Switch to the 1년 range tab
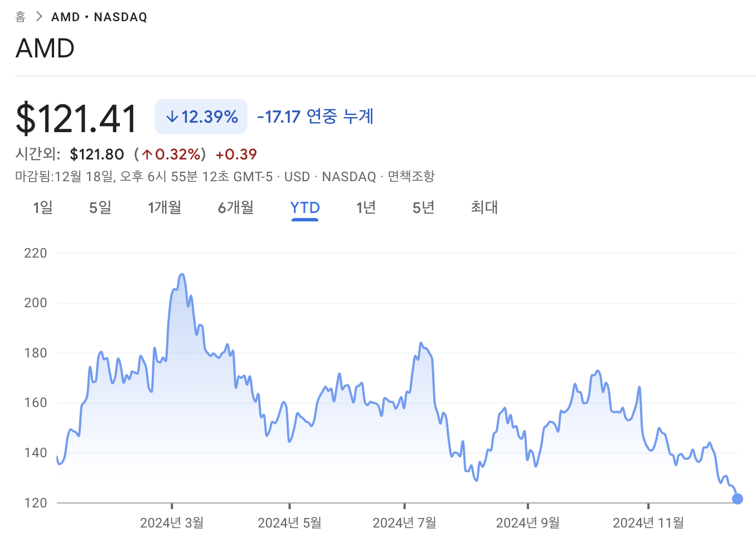The image size is (756, 542). point(366,208)
